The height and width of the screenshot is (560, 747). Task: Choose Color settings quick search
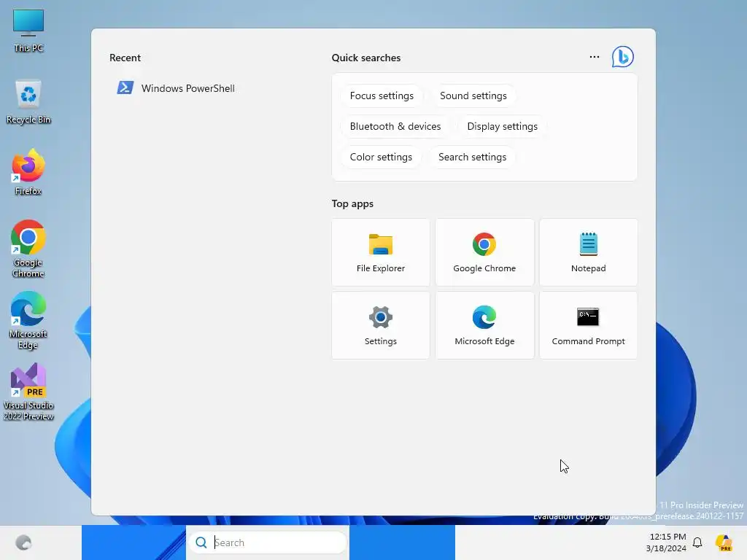point(381,157)
